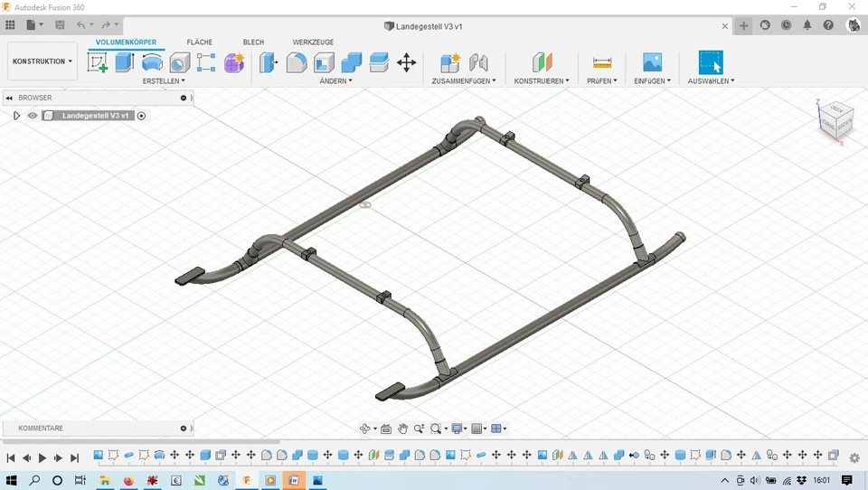Select the Offset Plane construction icon
868x490 pixels.
click(x=541, y=62)
